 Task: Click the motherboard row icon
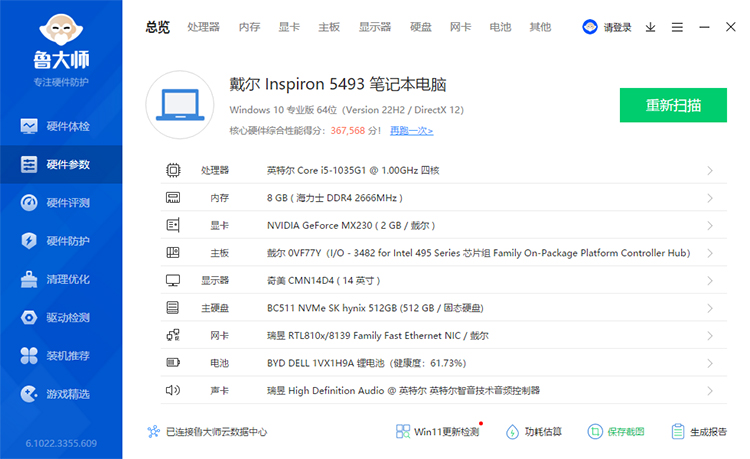(173, 252)
